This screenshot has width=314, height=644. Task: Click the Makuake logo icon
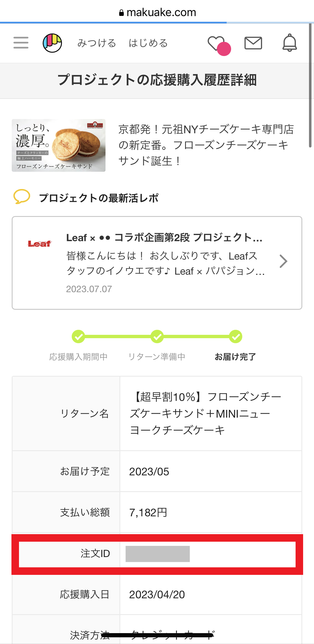coord(52,43)
